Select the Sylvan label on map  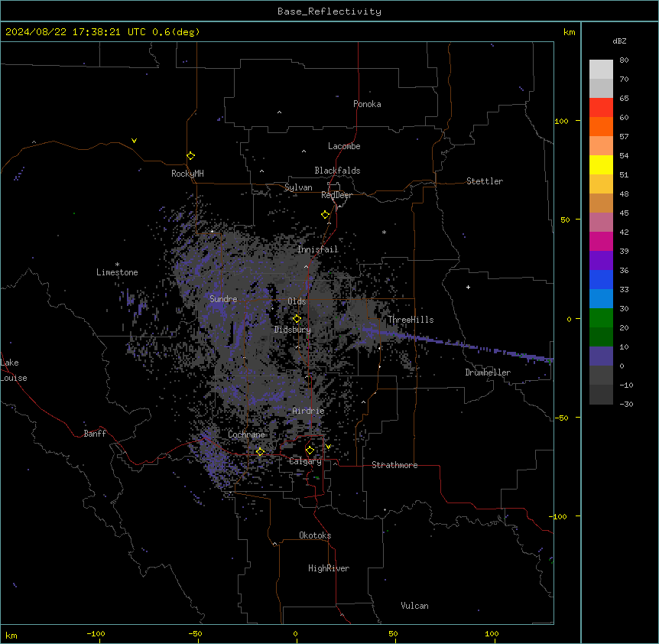tap(298, 187)
